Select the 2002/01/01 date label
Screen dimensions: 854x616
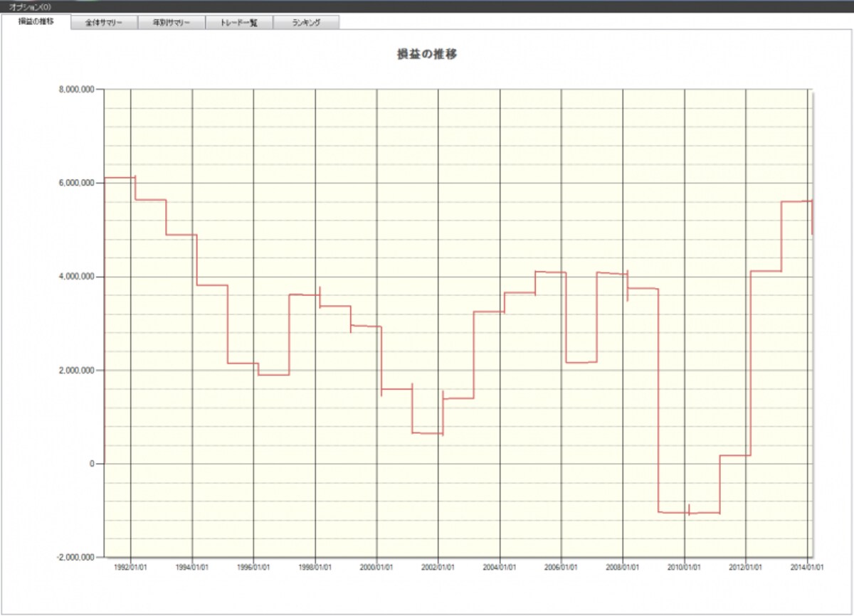[x=438, y=568]
